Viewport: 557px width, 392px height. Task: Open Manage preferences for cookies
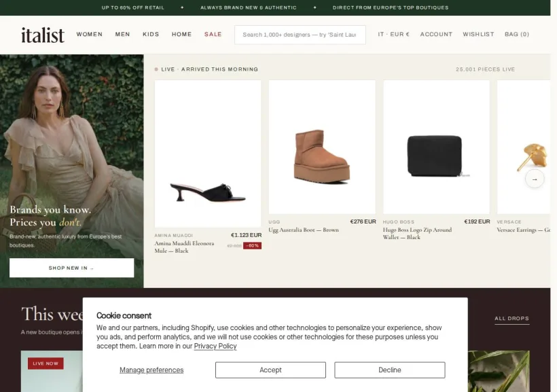(x=151, y=370)
